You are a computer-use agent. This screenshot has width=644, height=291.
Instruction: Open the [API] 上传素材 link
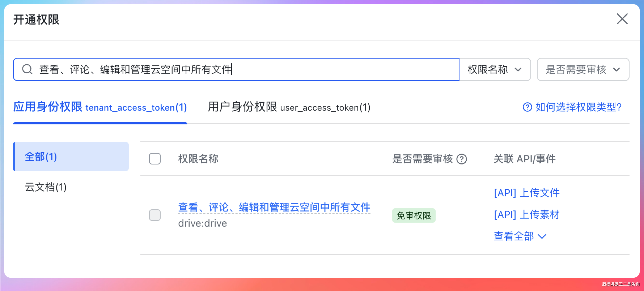[526, 215]
